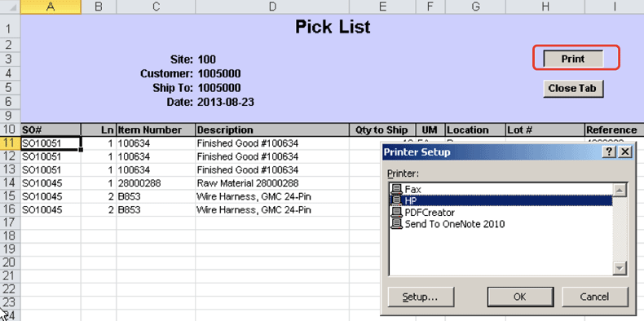Click the Close Tab button
644x321 pixels.
(x=573, y=88)
